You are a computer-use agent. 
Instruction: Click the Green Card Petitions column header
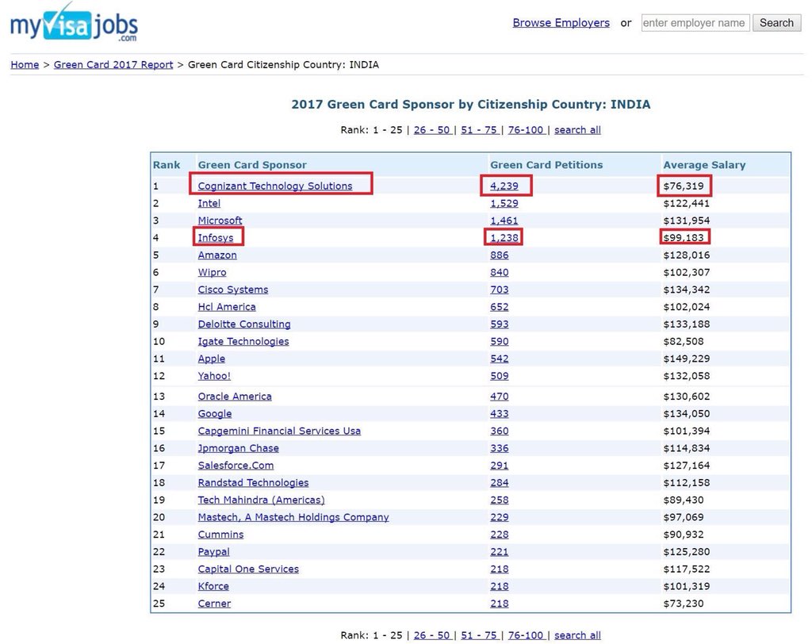546,165
